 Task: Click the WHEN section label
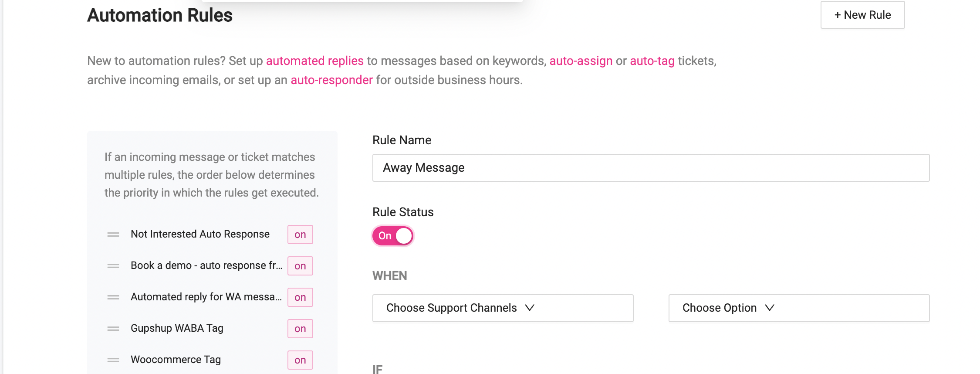click(389, 275)
